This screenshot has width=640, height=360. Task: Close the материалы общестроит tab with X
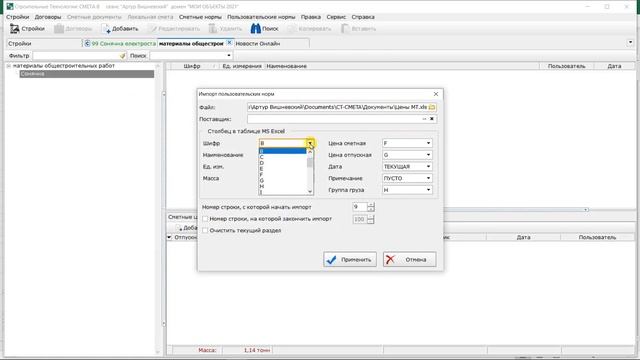[x=229, y=42]
